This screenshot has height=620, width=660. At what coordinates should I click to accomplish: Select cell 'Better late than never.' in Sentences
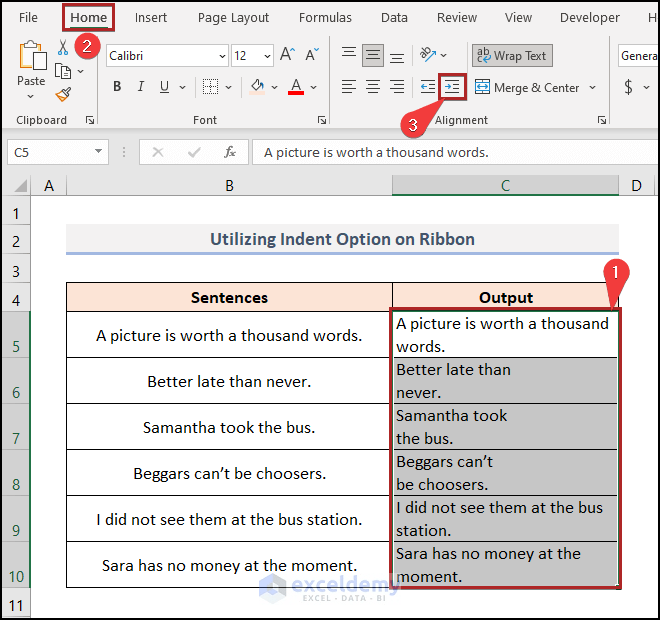coord(229,381)
